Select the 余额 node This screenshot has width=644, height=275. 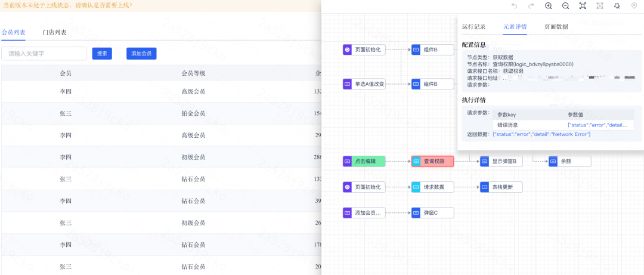click(569, 162)
